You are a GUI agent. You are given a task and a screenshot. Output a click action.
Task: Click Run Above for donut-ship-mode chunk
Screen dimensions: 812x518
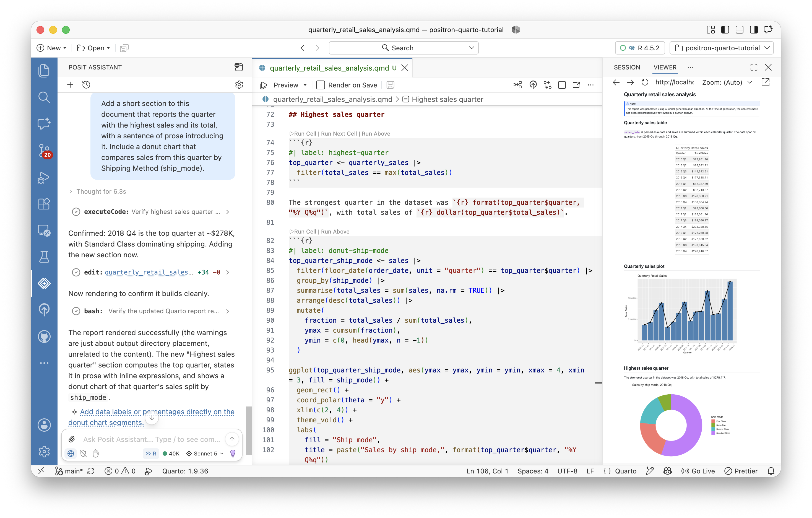click(335, 232)
